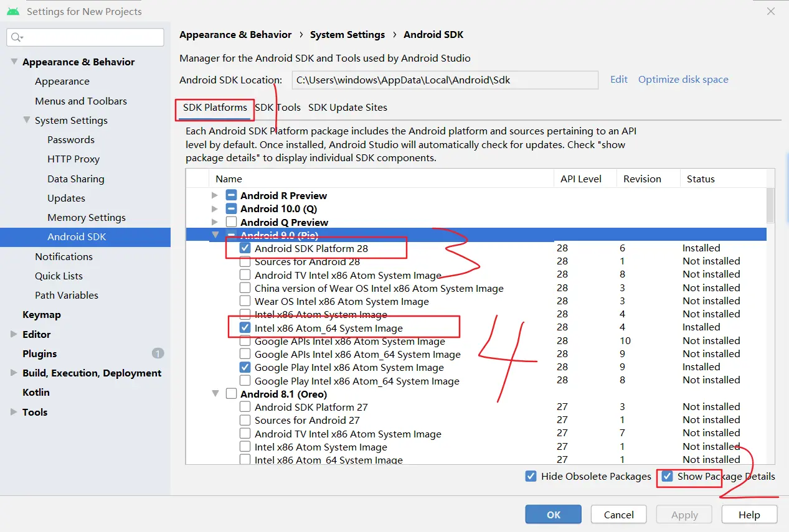Close the settings dialog window
The image size is (789, 532).
[x=771, y=11]
